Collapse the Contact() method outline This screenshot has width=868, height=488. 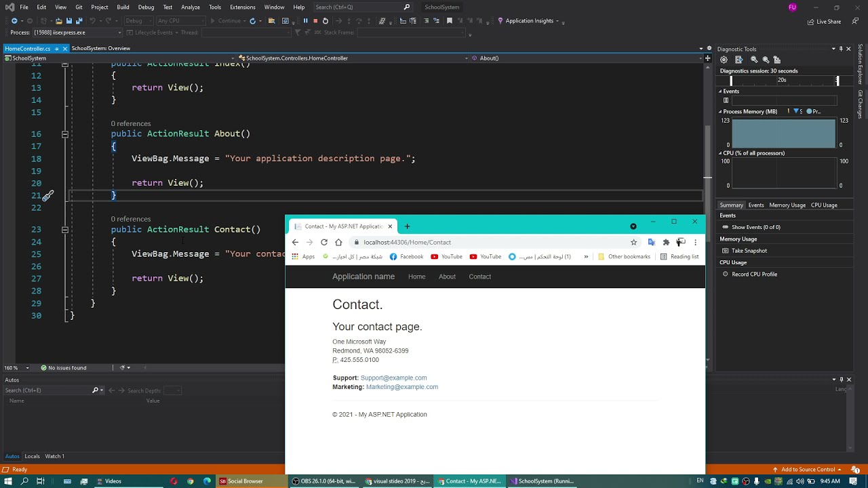point(65,230)
